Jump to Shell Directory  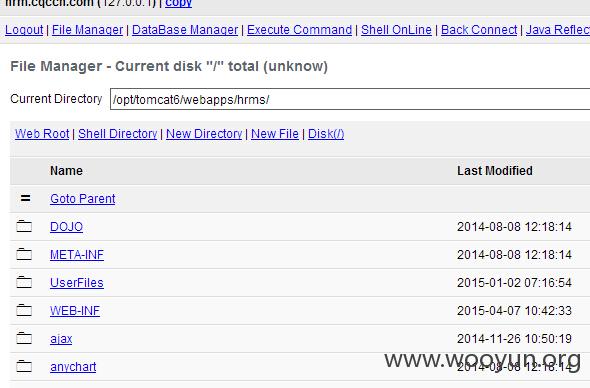(117, 134)
